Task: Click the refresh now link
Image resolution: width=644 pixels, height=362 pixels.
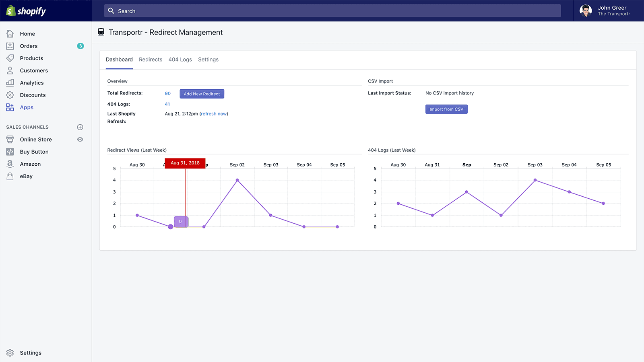Action: click(214, 114)
